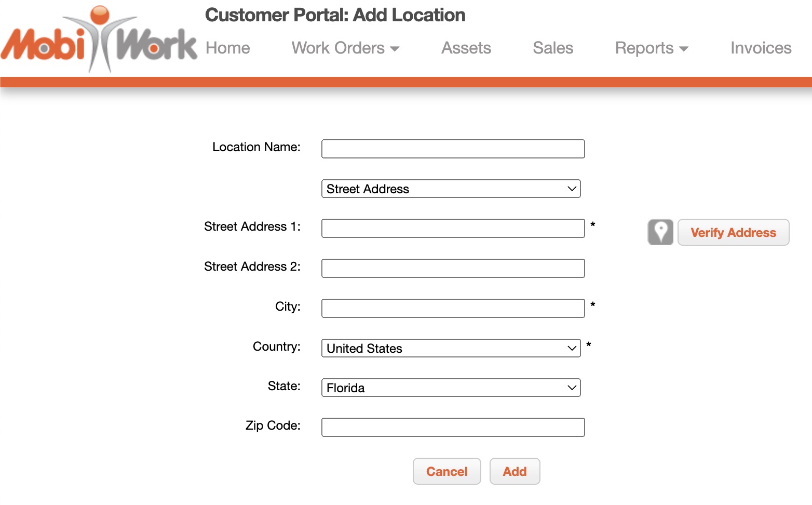Select the Street Address 2 text box
This screenshot has height=505, width=812.
[453, 268]
